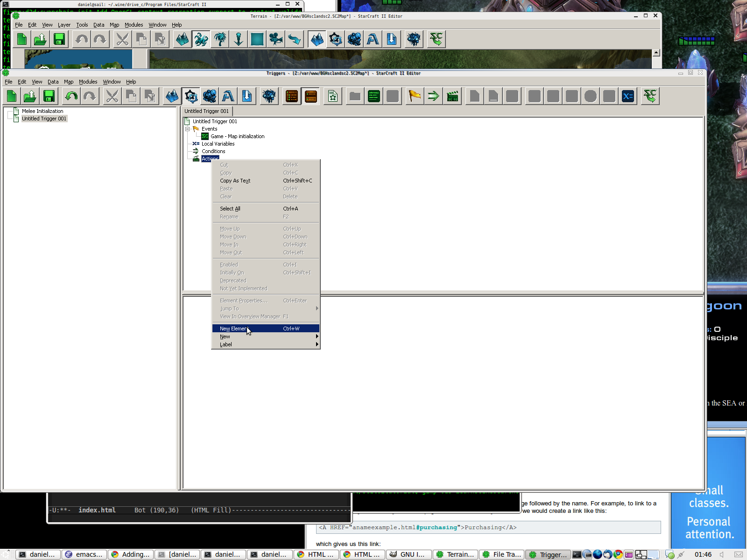Click the New Event flag icon
Viewport: 747px width, 560px height.
coord(414,97)
